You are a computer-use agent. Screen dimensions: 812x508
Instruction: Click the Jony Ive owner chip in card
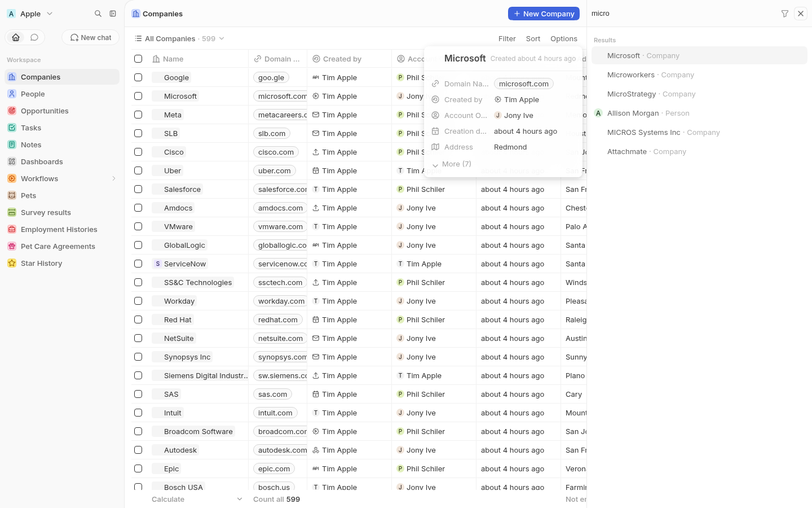[514, 115]
